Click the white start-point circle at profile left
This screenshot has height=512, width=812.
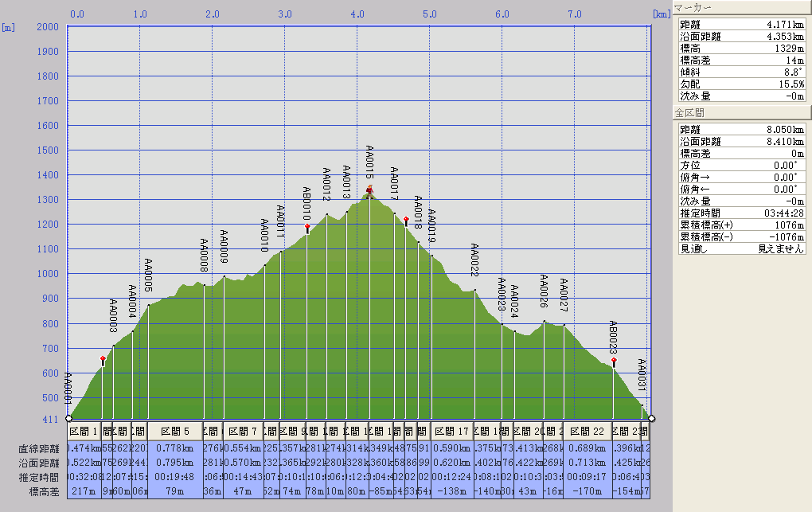[x=68, y=418]
